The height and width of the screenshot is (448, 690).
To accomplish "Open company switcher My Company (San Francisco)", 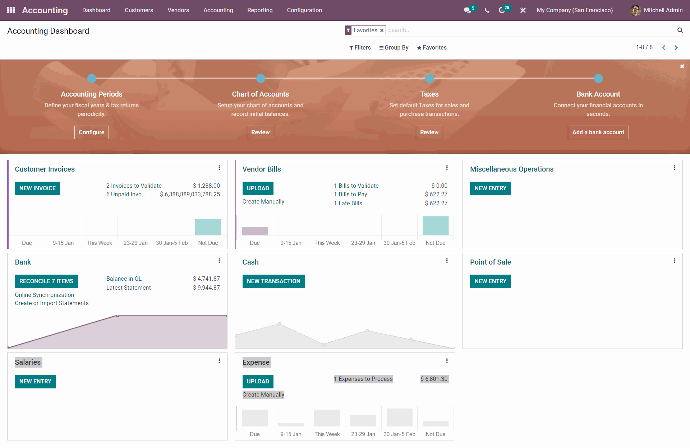I will pos(575,10).
